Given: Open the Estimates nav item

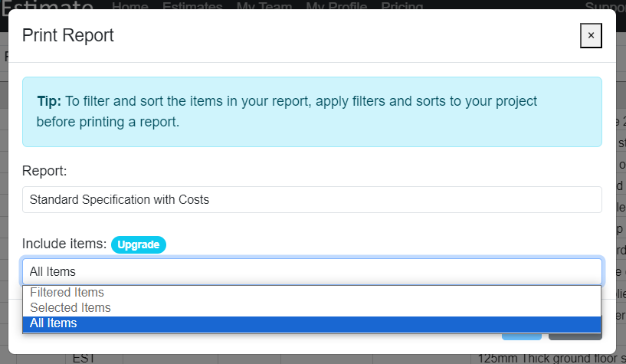Looking at the screenshot, I should coord(192,5).
